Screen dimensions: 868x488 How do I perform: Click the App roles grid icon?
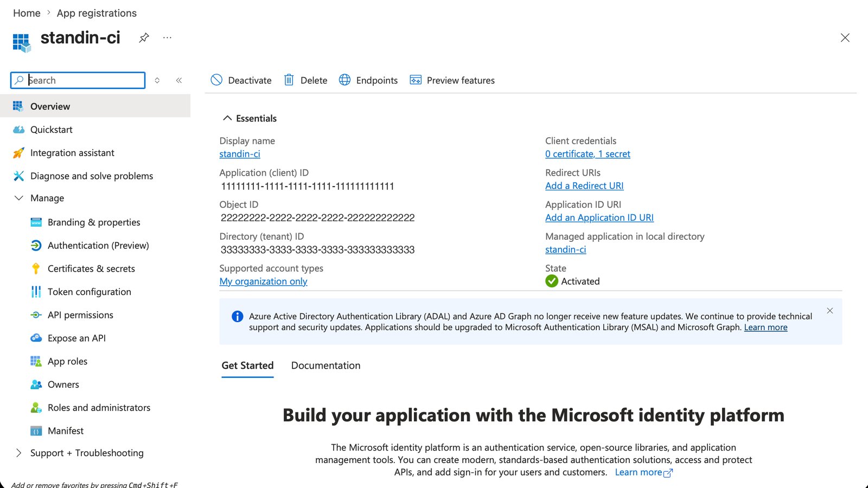tap(36, 361)
